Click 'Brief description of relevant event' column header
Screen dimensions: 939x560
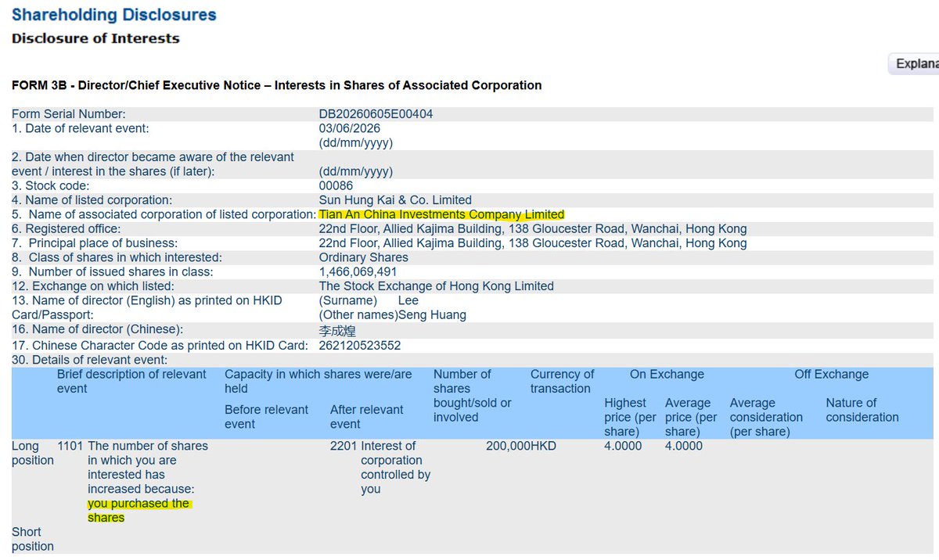click(x=131, y=381)
